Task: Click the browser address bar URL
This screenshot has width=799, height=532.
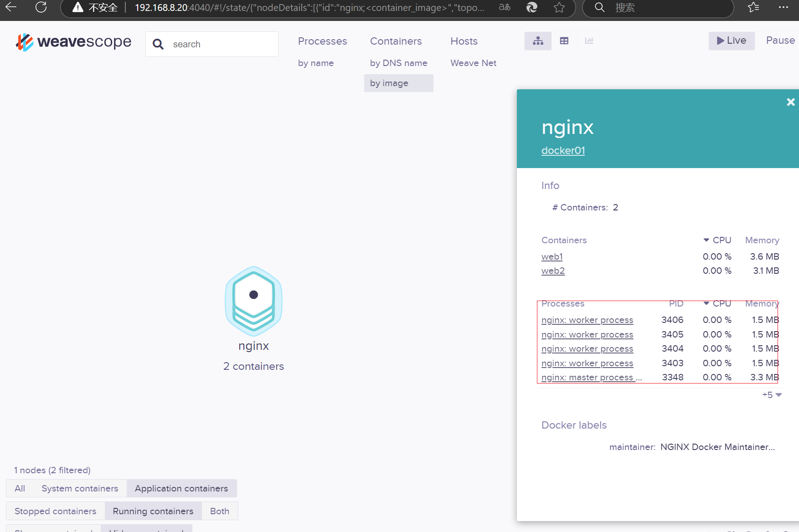Action: click(309, 7)
